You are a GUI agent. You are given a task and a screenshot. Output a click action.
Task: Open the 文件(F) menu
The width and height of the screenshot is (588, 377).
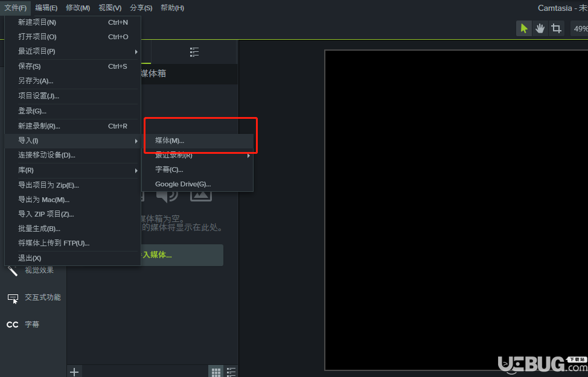[x=15, y=8]
